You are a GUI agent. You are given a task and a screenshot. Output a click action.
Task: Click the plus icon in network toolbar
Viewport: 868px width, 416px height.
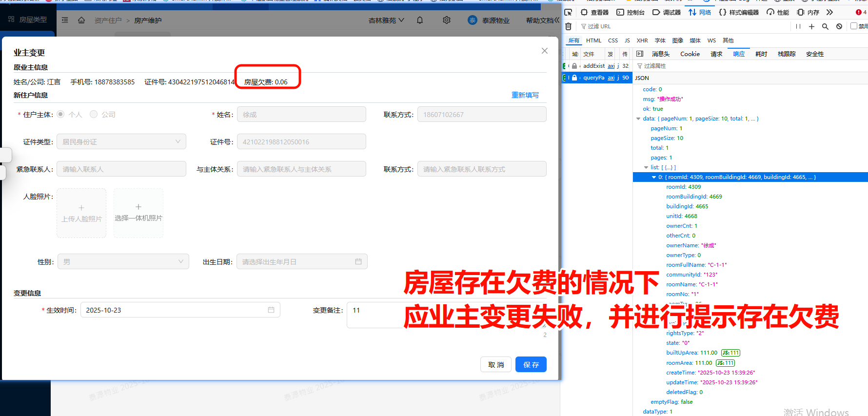coord(811,26)
